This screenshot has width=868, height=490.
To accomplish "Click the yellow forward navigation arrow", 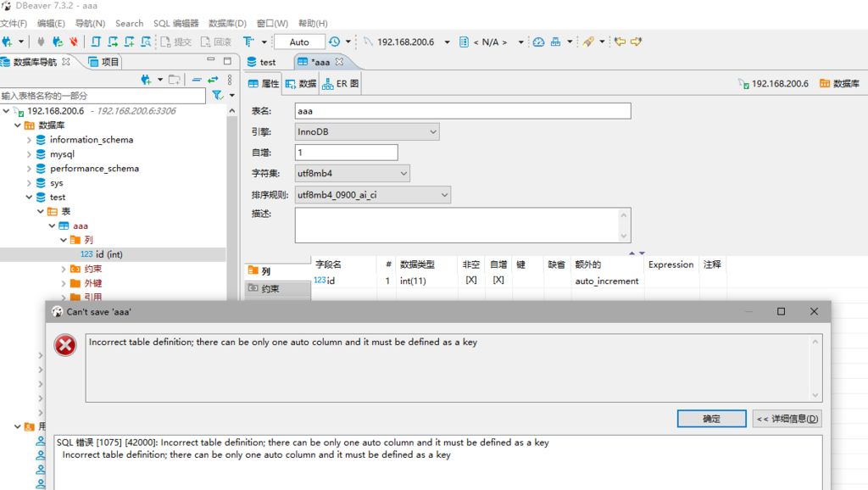I will 636,42.
